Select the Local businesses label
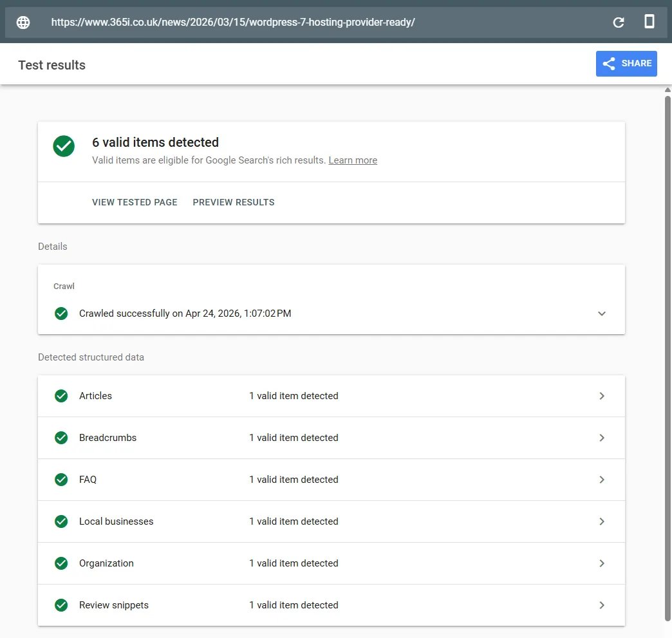The height and width of the screenshot is (638, 672). click(116, 521)
